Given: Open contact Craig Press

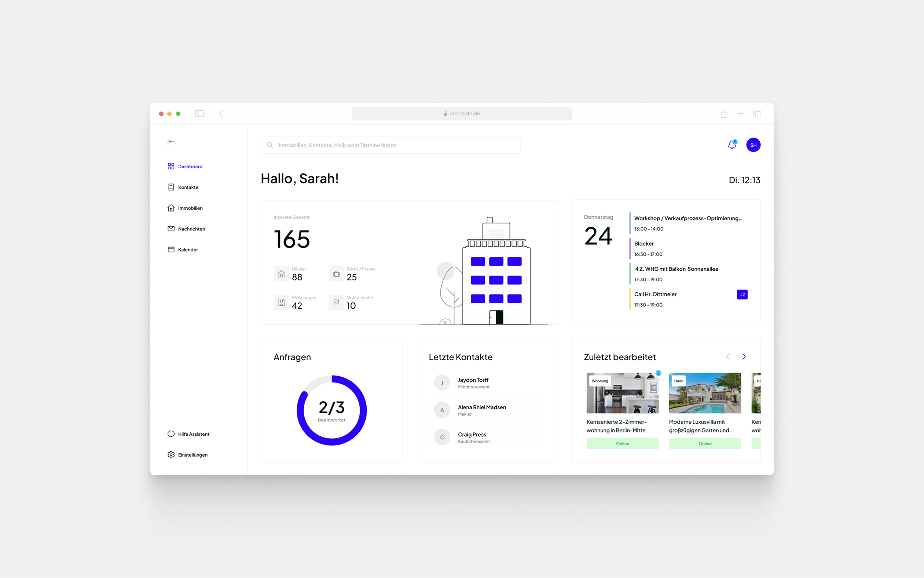Looking at the screenshot, I should [x=487, y=437].
